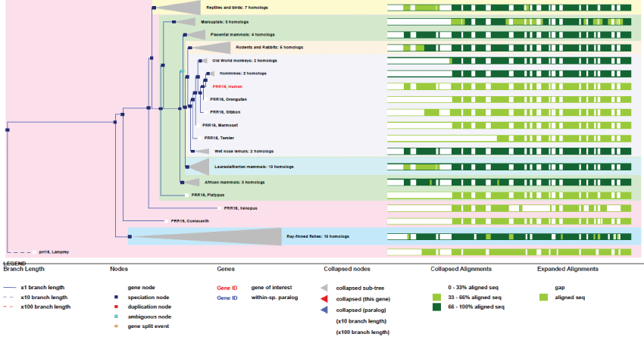The height and width of the screenshot is (337, 644).
Task: Click the red duplication node legend icon
Action: click(114, 307)
